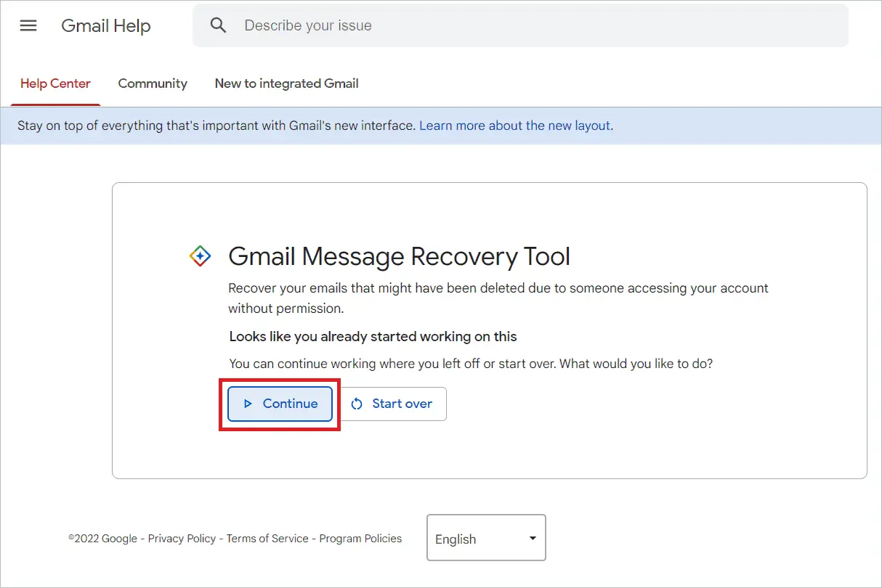Click the Gmail Help title
The width and height of the screenshot is (882, 588).
106,25
